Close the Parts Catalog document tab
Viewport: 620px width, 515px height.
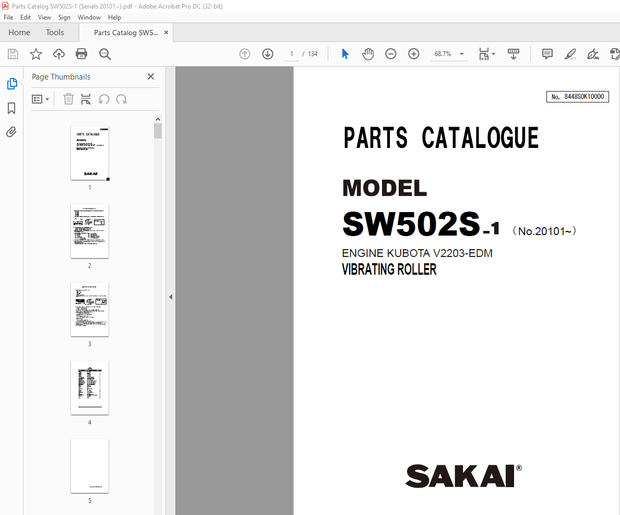(x=166, y=32)
